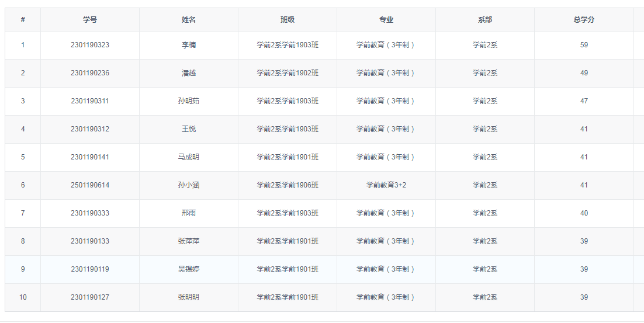Screen dimensions: 644x323
Task: Click the # index column header
Action: click(x=23, y=20)
